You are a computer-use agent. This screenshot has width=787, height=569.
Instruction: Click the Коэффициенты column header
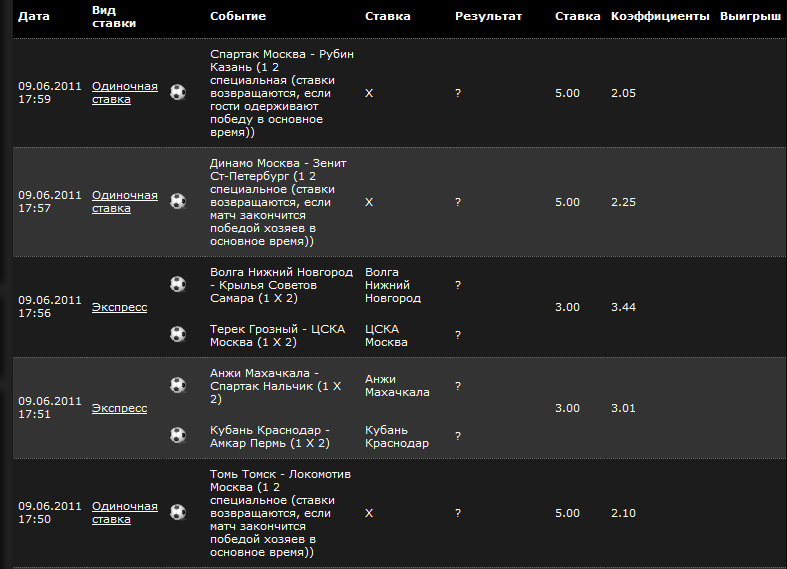point(660,16)
